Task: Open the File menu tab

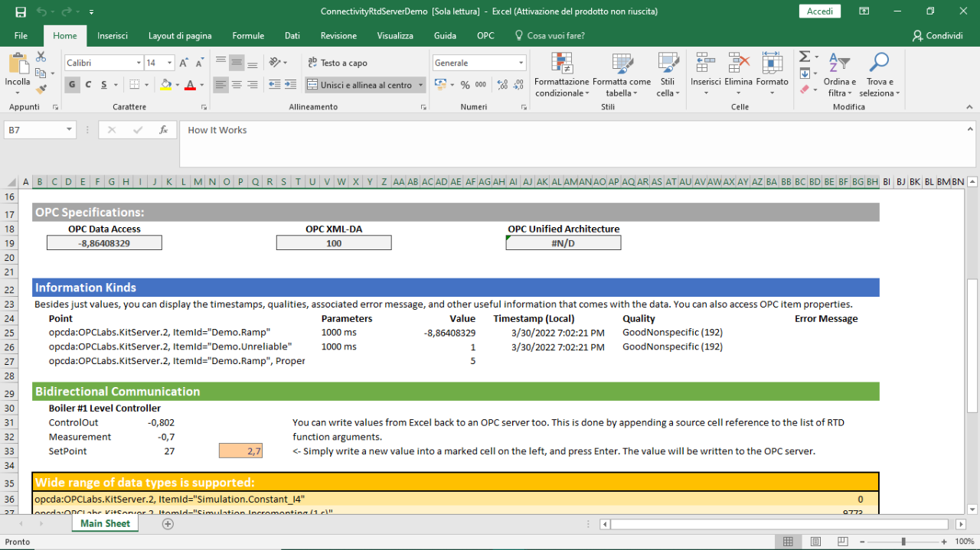Action: (21, 36)
